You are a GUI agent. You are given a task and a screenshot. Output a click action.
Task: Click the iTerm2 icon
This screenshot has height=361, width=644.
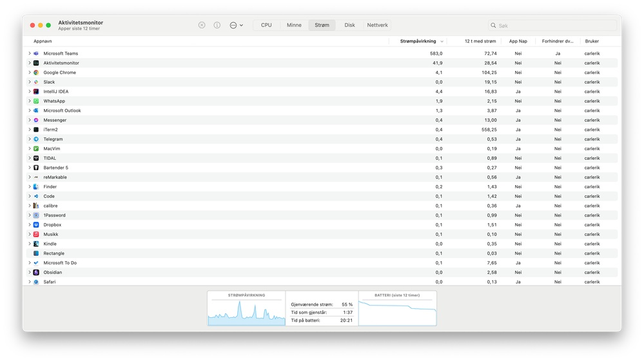pyautogui.click(x=36, y=130)
